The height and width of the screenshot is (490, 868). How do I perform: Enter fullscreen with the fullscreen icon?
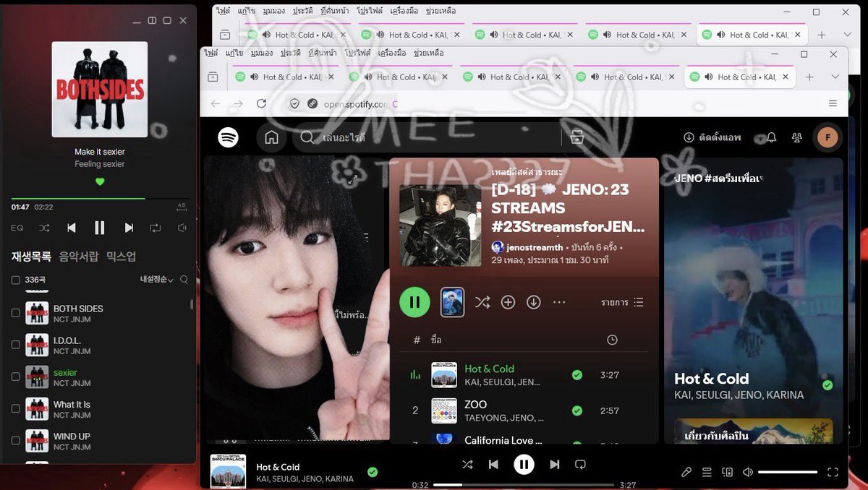[x=833, y=472]
